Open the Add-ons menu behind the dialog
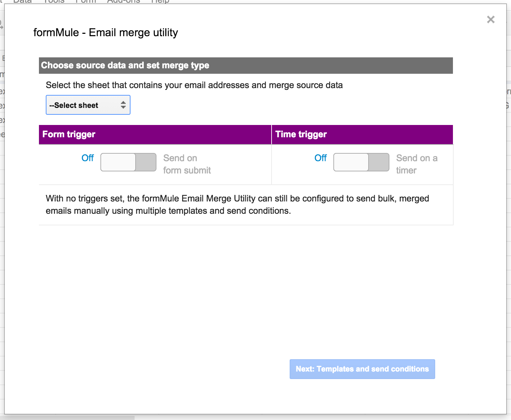This screenshot has height=420, width=511. click(x=124, y=2)
